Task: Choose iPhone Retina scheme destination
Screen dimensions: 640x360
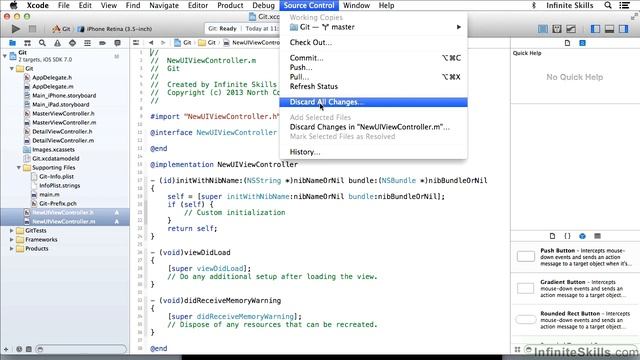Action: pyautogui.click(x=115, y=29)
